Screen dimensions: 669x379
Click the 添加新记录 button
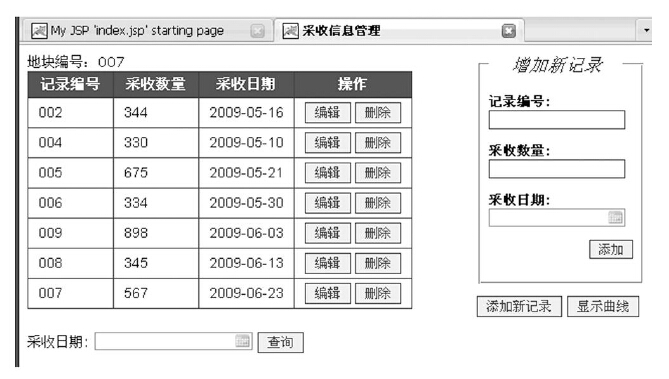[519, 306]
